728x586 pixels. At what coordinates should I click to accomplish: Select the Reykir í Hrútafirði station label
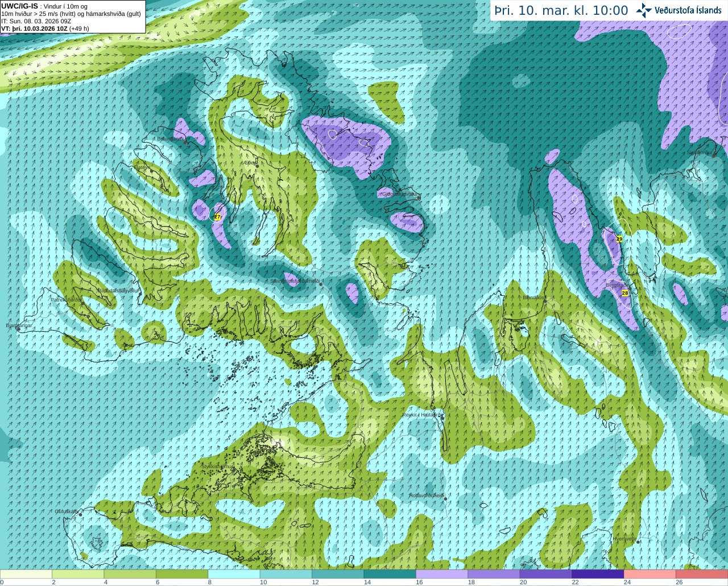(421, 415)
